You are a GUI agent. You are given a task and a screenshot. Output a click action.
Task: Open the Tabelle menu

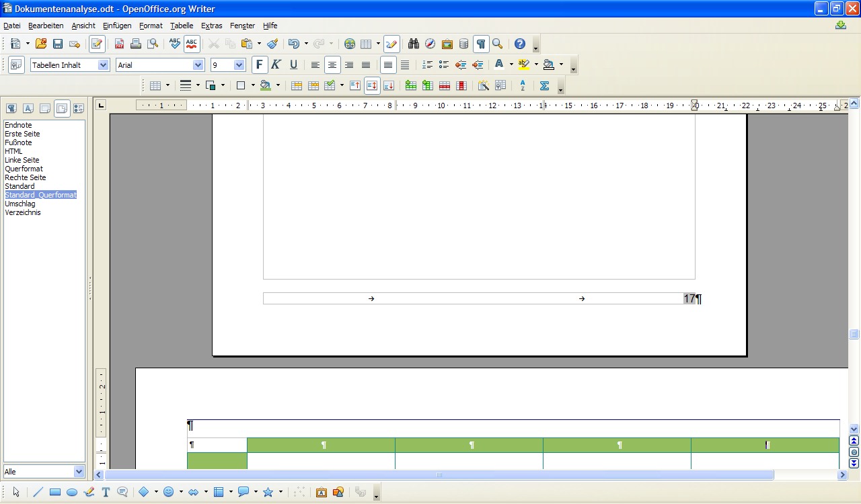182,26
